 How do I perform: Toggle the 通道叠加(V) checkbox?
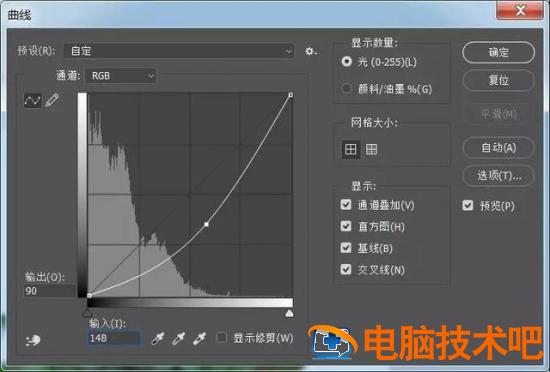346,204
